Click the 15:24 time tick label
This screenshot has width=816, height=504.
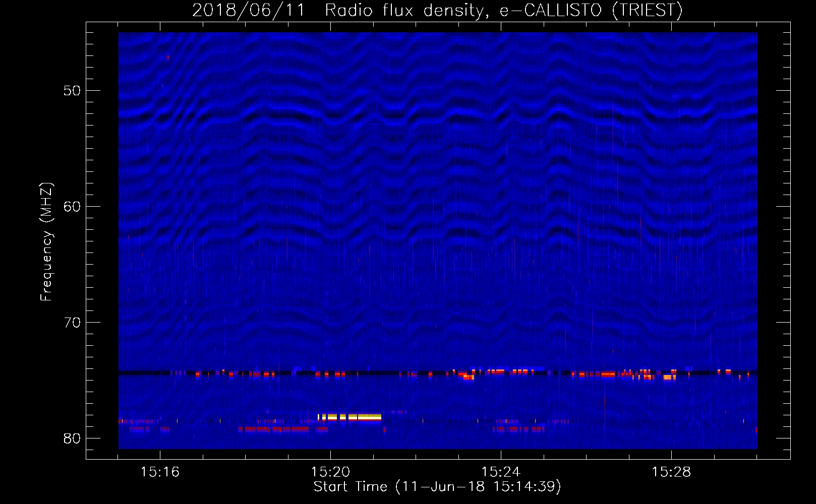coord(501,472)
